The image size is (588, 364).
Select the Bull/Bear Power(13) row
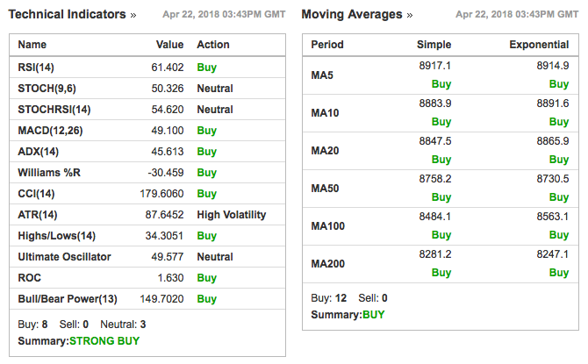tap(147, 299)
